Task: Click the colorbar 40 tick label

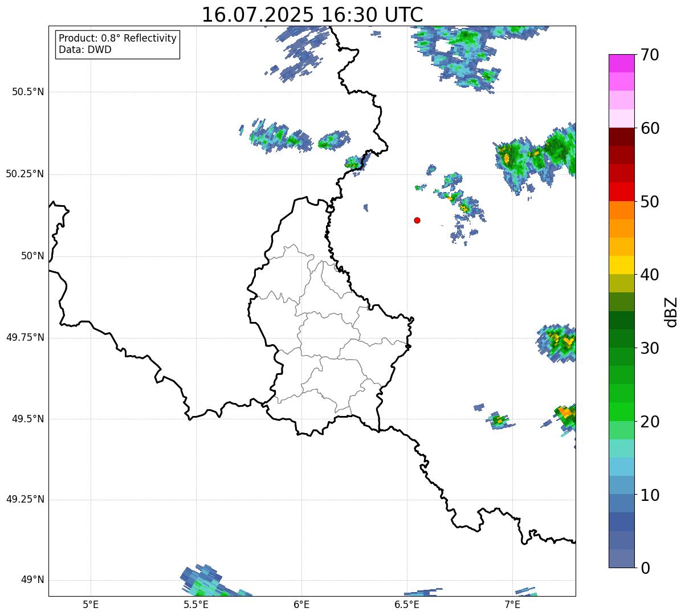Action: [650, 275]
